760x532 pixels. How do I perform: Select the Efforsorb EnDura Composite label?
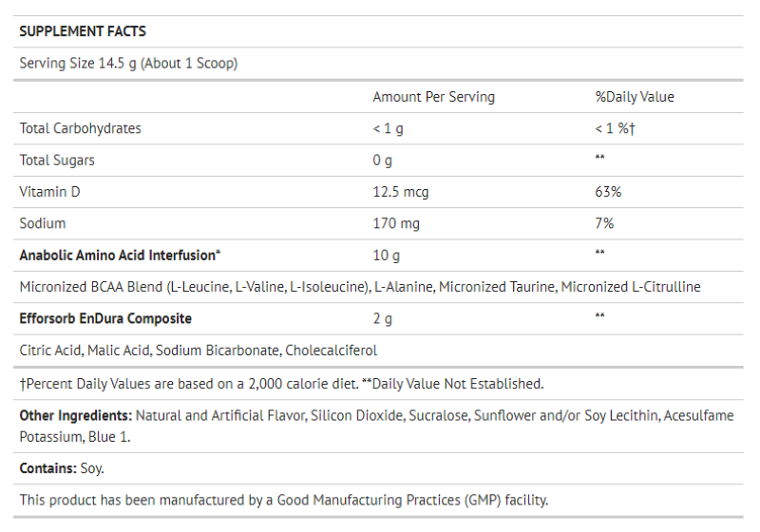(x=105, y=318)
